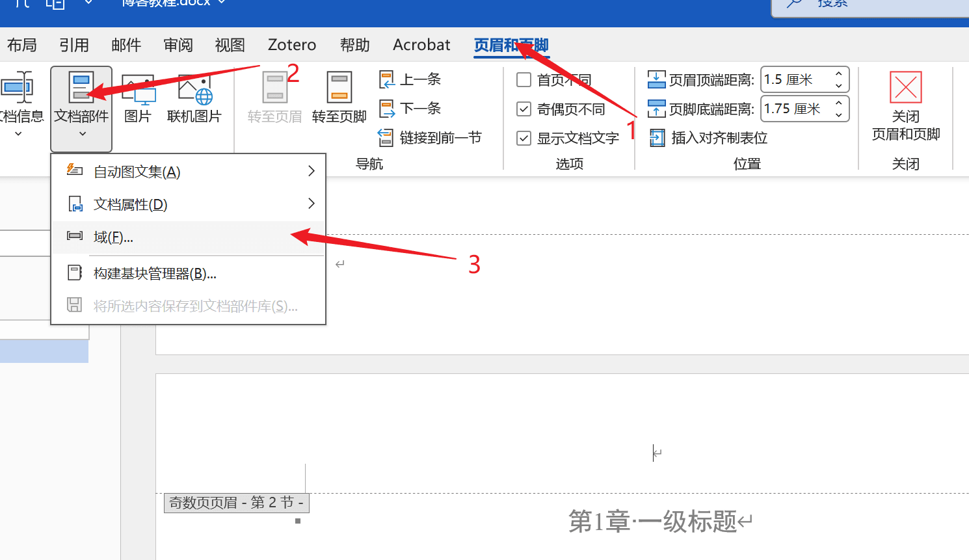Viewport: 969px width, 560px height.
Task: Toggle Different Odd & Even Pages (奇偶页不同)
Action: pyautogui.click(x=524, y=109)
